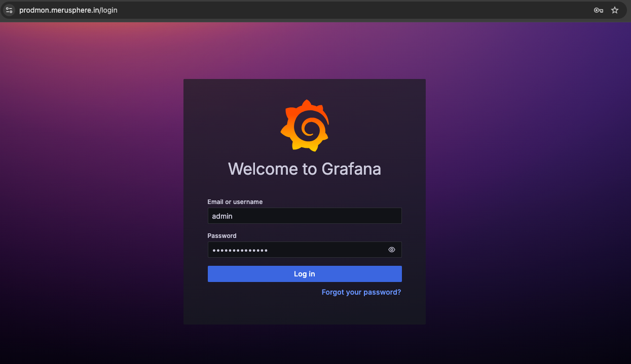
Task: Bookmark this page with the star icon
Action: (x=615, y=10)
